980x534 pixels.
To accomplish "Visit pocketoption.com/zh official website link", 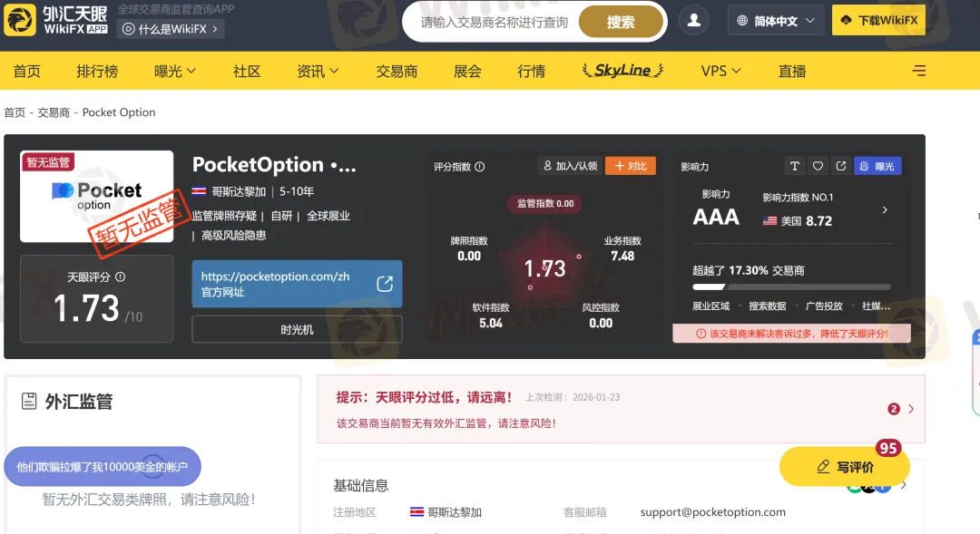I will point(297,284).
